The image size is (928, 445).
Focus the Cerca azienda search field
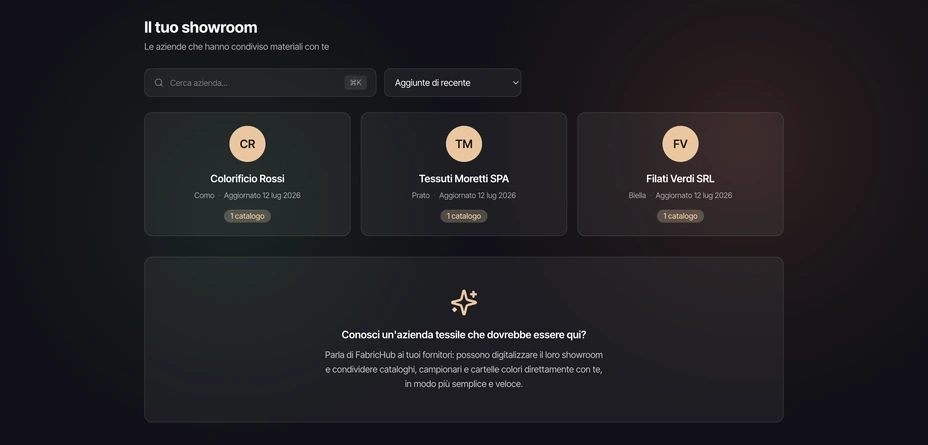[260, 83]
